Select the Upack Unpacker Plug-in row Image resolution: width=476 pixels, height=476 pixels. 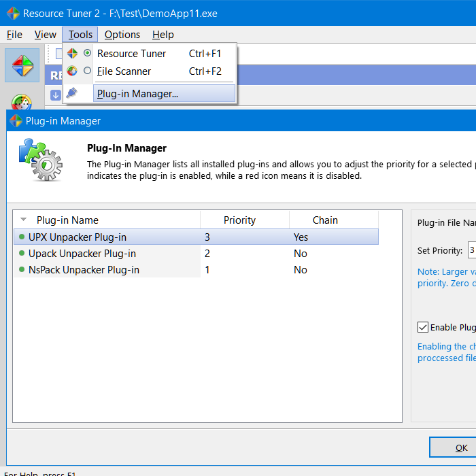[x=196, y=254]
